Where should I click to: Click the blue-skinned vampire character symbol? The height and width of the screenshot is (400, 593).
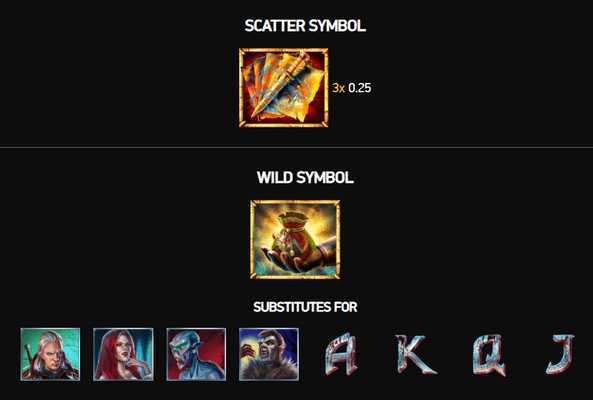(196, 354)
